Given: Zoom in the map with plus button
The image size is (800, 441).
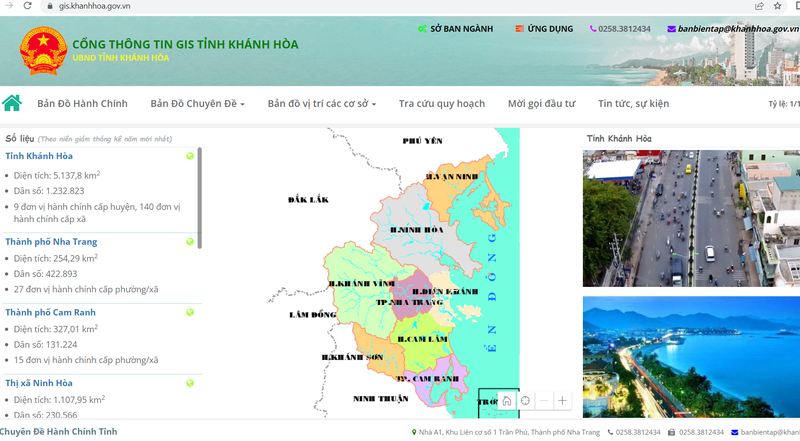Looking at the screenshot, I should tap(562, 401).
